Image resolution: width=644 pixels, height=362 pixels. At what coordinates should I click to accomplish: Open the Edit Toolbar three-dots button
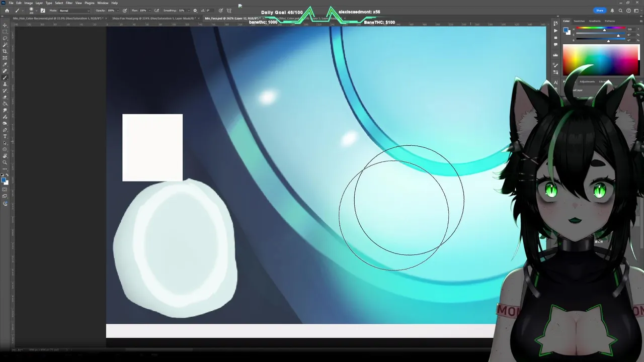tap(5, 168)
